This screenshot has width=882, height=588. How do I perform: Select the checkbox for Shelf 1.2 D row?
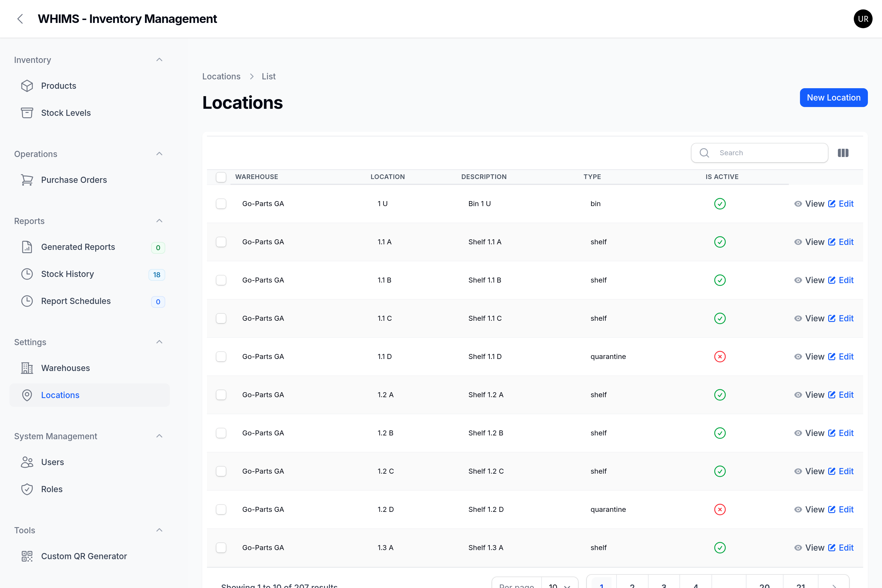(221, 509)
